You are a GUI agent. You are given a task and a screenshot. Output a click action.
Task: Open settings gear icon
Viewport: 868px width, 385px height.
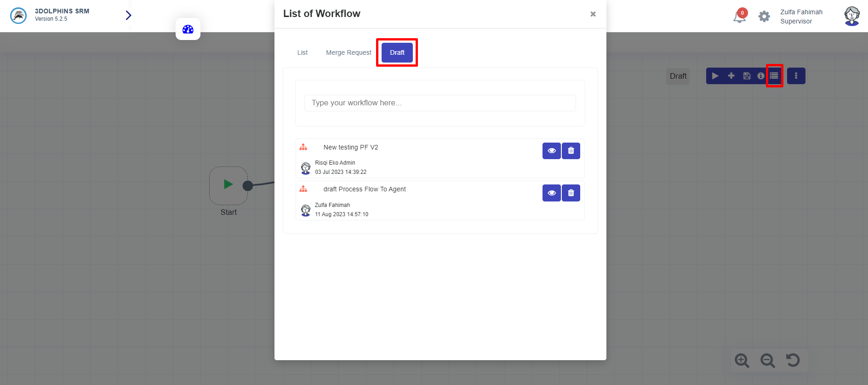(764, 17)
